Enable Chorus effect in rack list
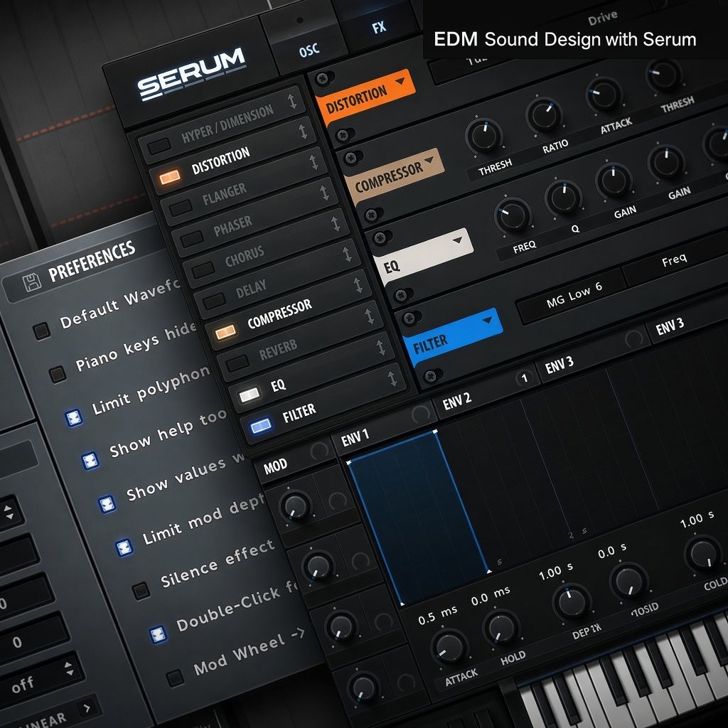 pyautogui.click(x=203, y=270)
